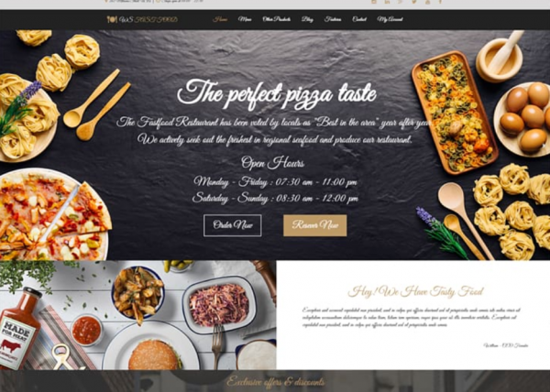The height and width of the screenshot is (392, 550).
Task: Click the 'The perfect pizza taste' hero heading
Action: click(x=277, y=94)
